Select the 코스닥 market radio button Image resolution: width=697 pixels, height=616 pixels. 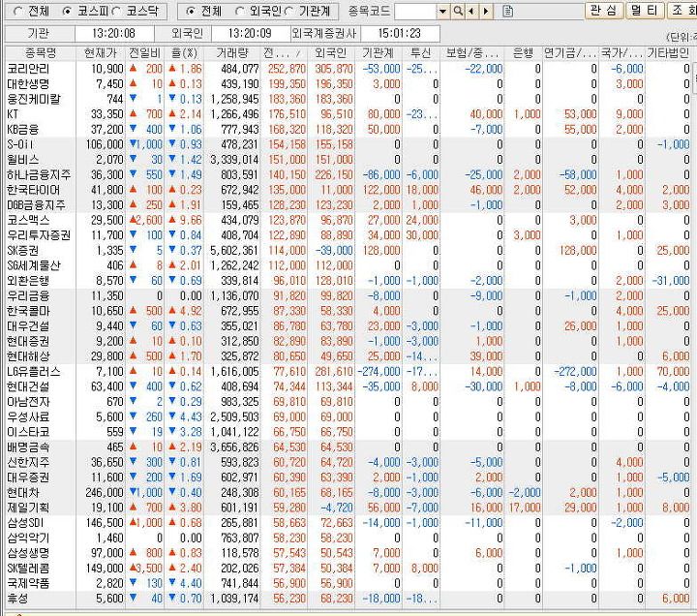[117, 12]
